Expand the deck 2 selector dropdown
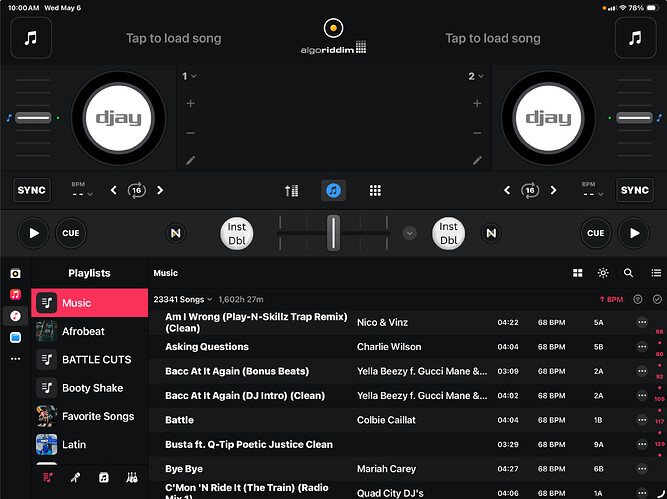 point(476,76)
